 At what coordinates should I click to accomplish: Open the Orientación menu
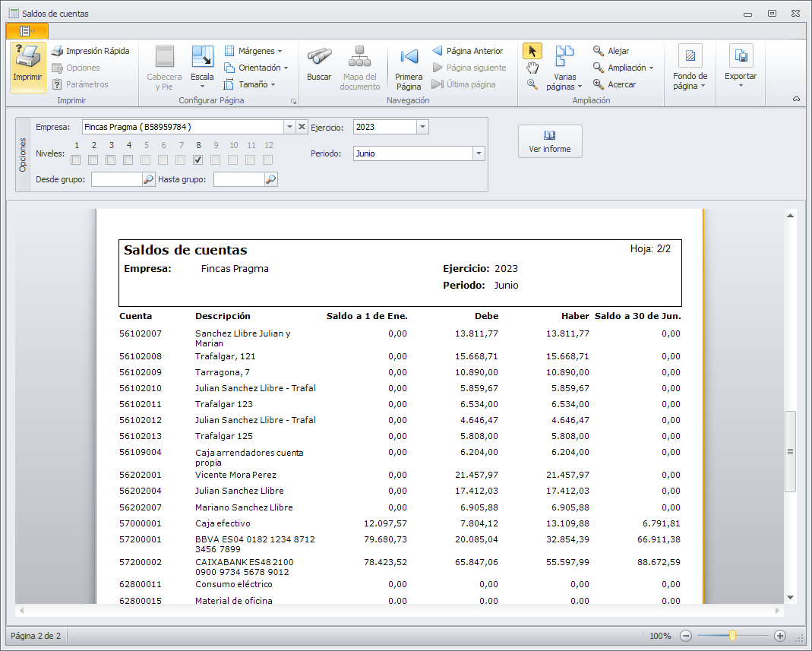[256, 68]
